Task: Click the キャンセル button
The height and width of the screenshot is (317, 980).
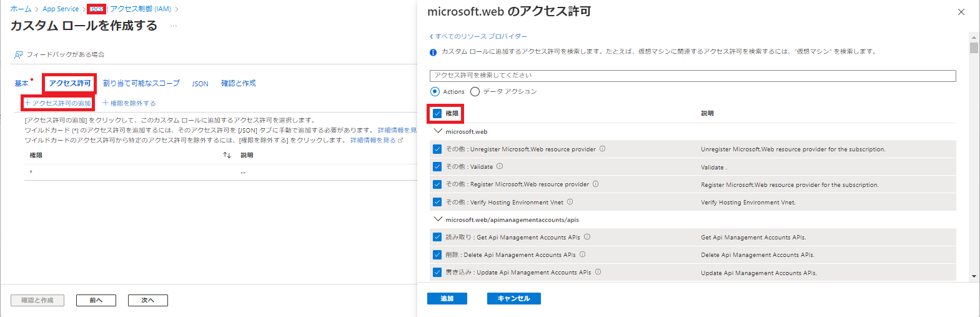Action: click(x=514, y=298)
